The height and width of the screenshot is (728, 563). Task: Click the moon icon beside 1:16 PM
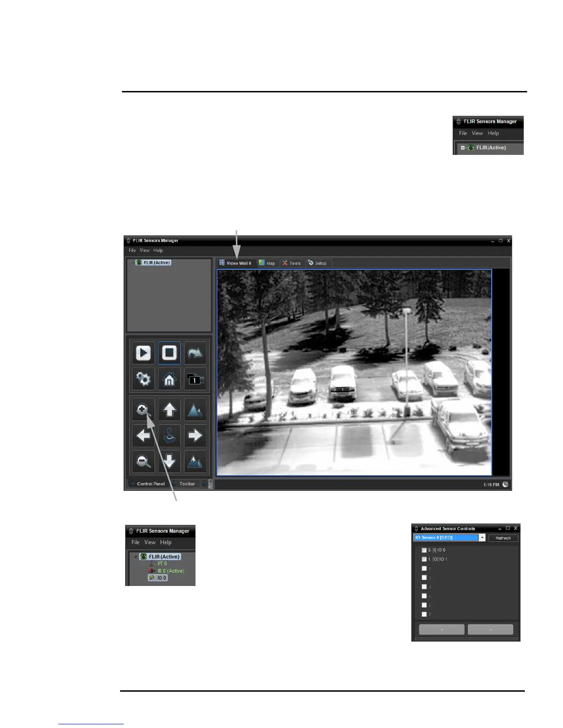[506, 484]
